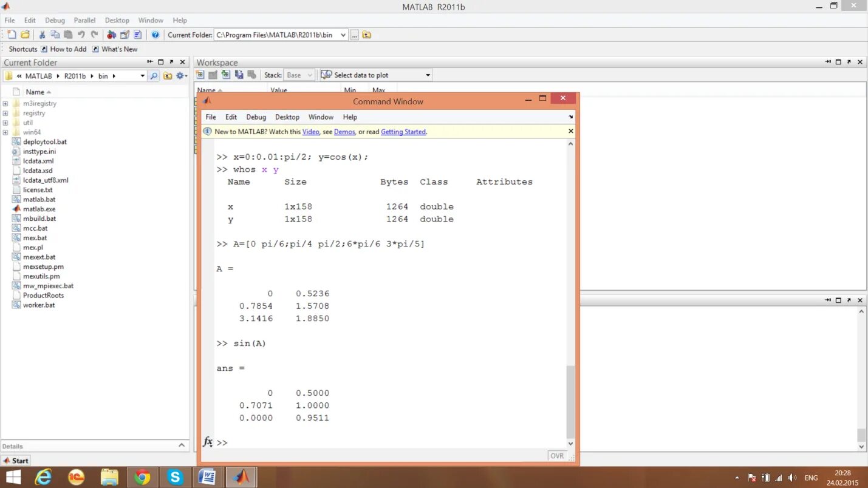868x488 pixels.
Task: Expand the registry folder
Action: pyautogui.click(x=5, y=113)
